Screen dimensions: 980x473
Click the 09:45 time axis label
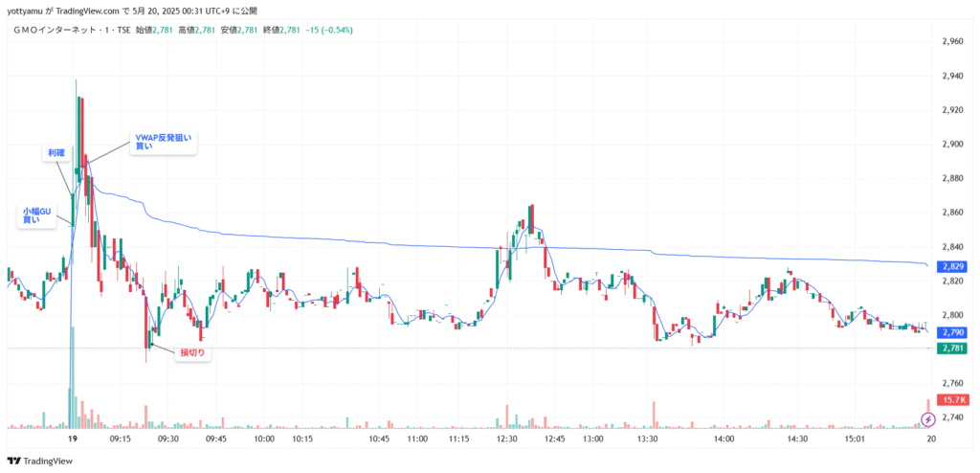(x=216, y=439)
